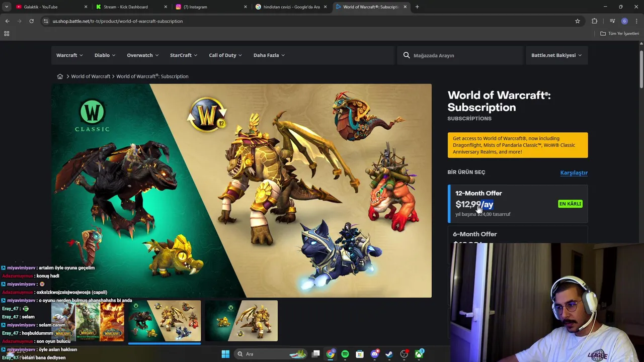Select the WoW game covers thumbnail
This screenshot has width=644, height=362.
click(x=88, y=321)
